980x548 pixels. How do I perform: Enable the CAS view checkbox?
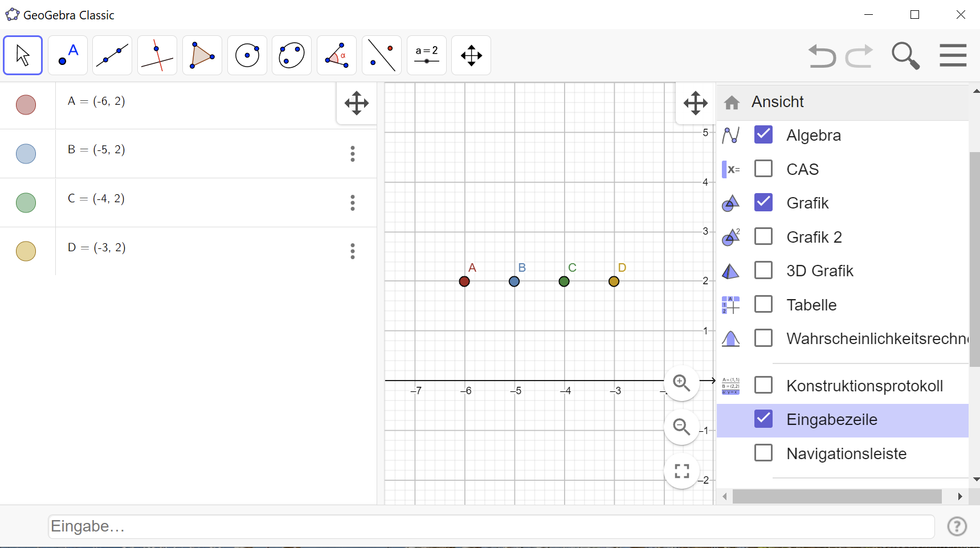[x=763, y=169]
